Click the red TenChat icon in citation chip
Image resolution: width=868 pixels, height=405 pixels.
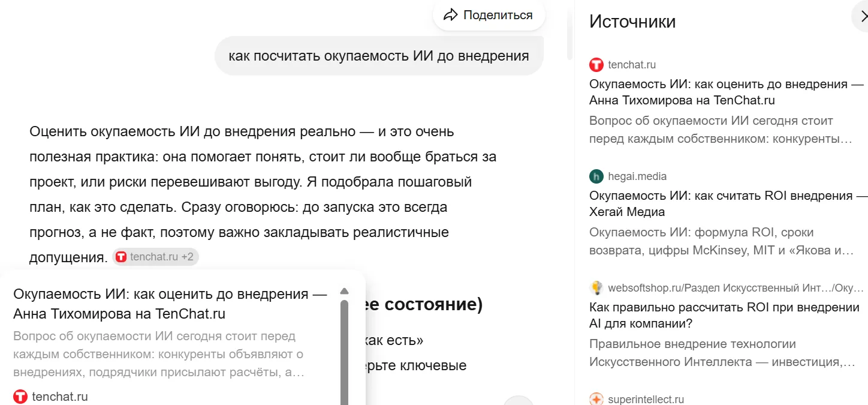tap(122, 257)
